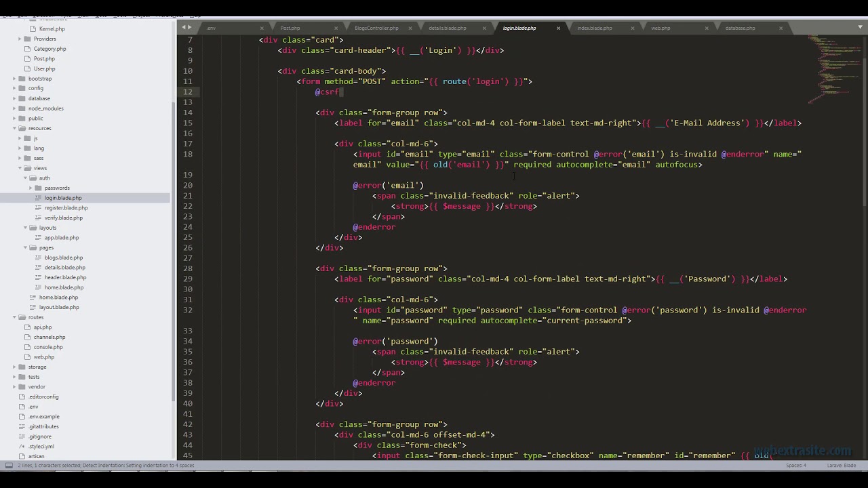868x488 pixels.
Task: Close the index.blade.php tab
Action: 633,28
